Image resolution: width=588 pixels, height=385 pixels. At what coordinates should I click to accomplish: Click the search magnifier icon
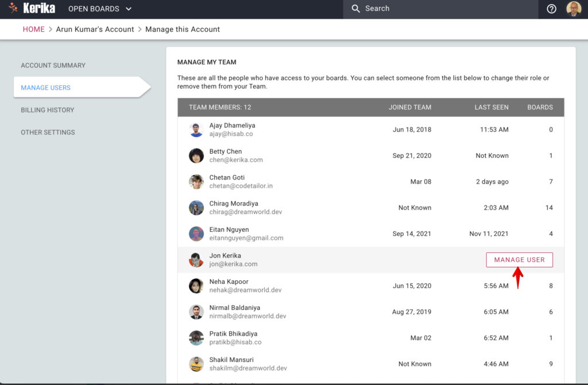tap(355, 9)
